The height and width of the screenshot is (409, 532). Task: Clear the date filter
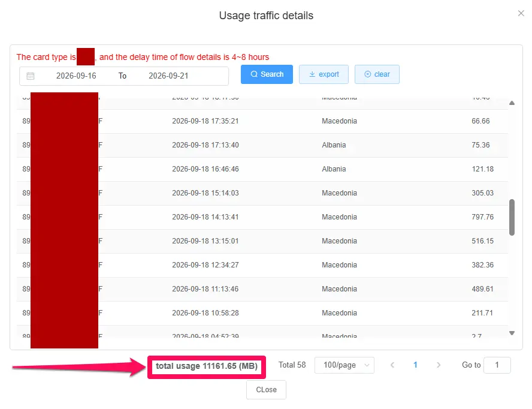377,74
